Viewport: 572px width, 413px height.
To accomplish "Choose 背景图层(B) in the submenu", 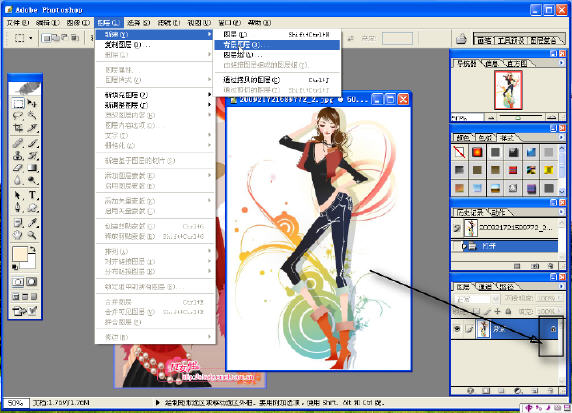I will (277, 45).
